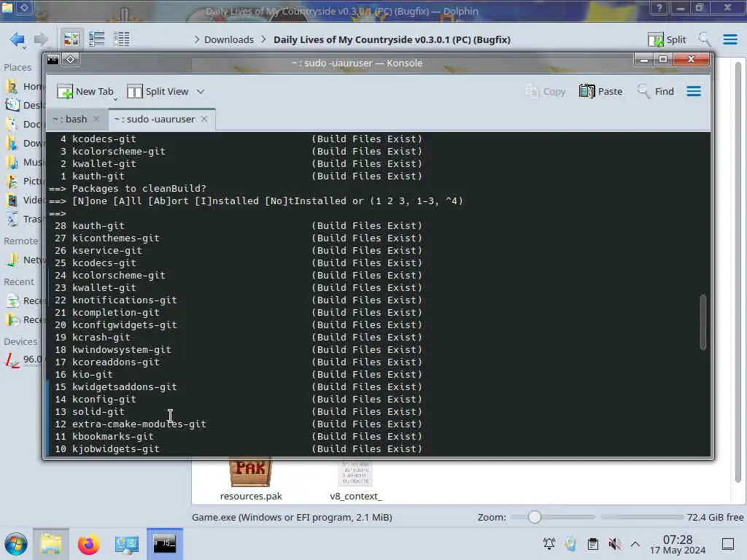Click Find in the Konsole toolbar
This screenshot has width=747, height=560.
click(656, 91)
